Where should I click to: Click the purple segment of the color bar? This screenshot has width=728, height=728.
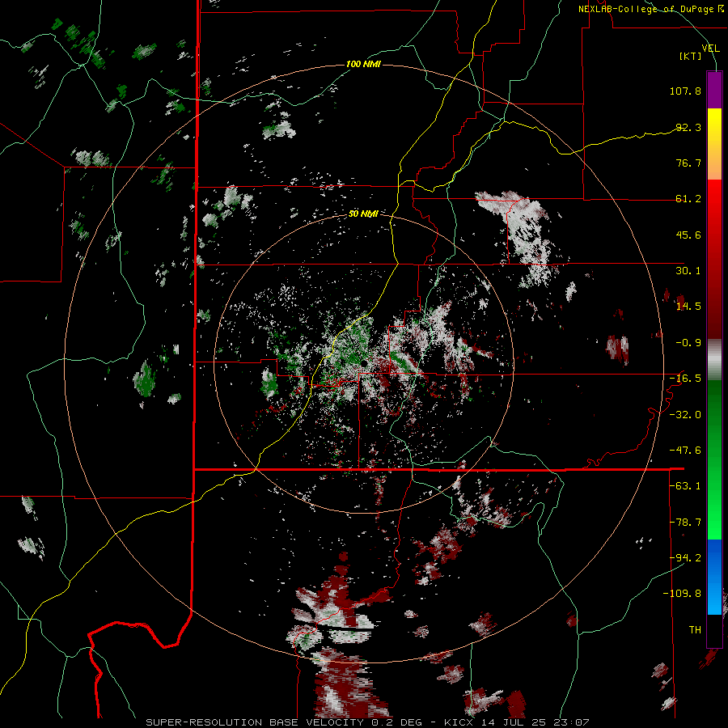[x=714, y=90]
